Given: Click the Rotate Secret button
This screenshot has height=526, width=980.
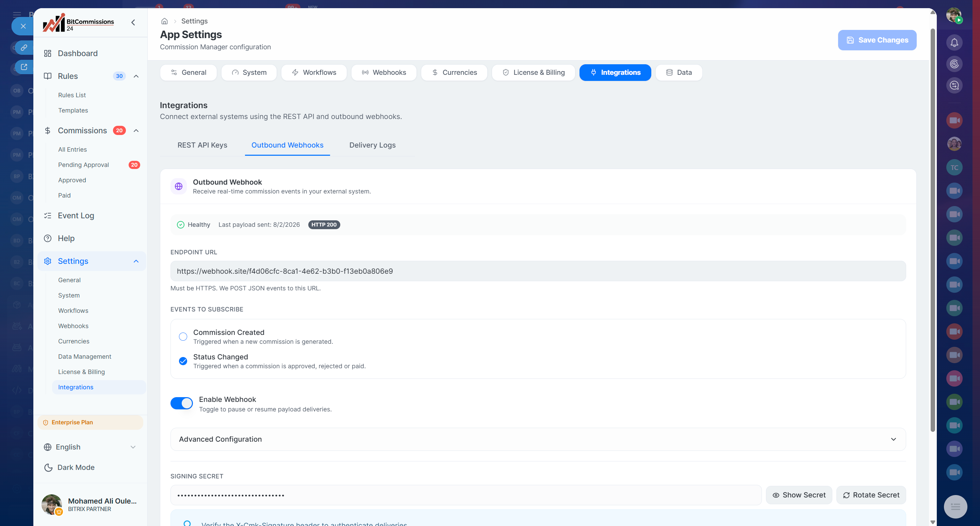Looking at the screenshot, I should 871,495.
